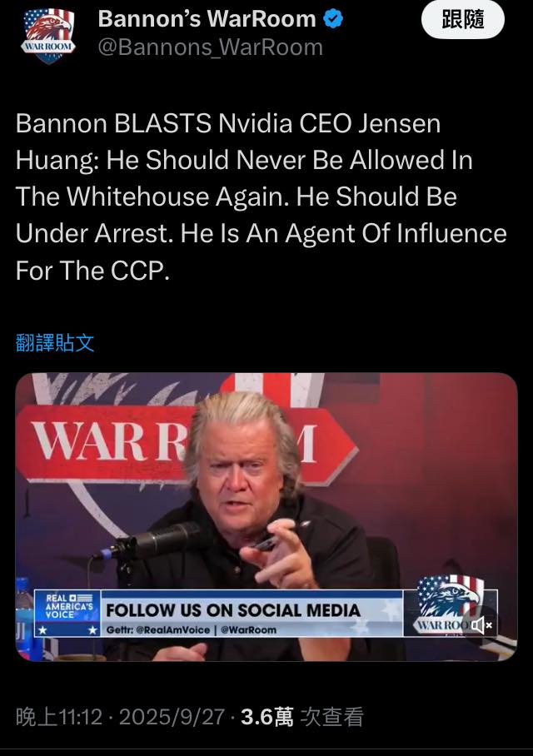Image resolution: width=533 pixels, height=756 pixels.
Task: Tap the closing line For The CCP
Action: pos(92,270)
